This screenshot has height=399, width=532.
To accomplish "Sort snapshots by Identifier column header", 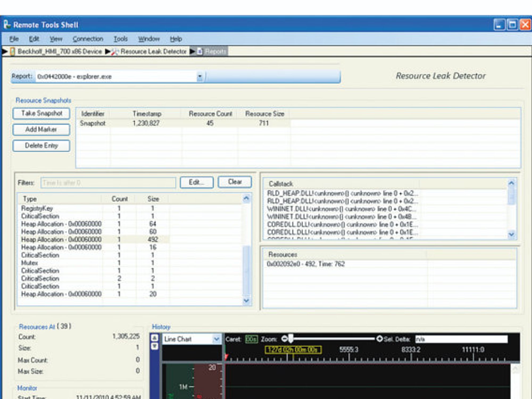I will pos(93,114).
